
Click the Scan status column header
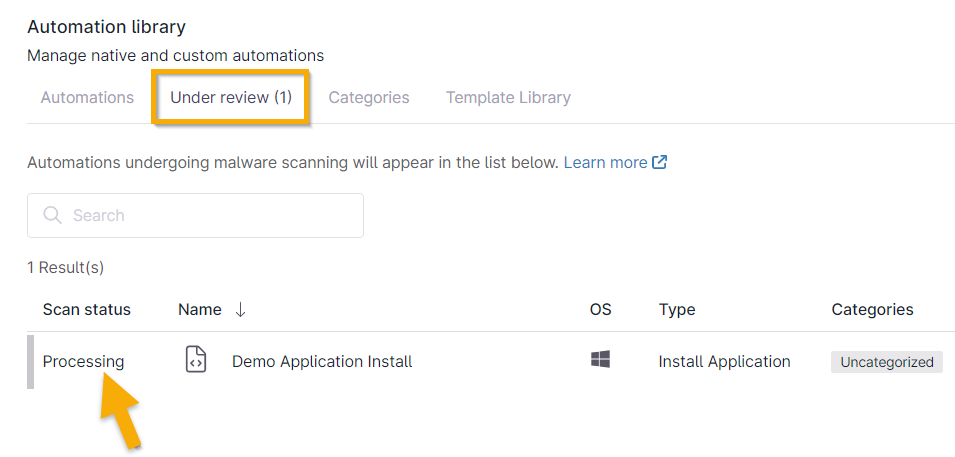coord(87,309)
